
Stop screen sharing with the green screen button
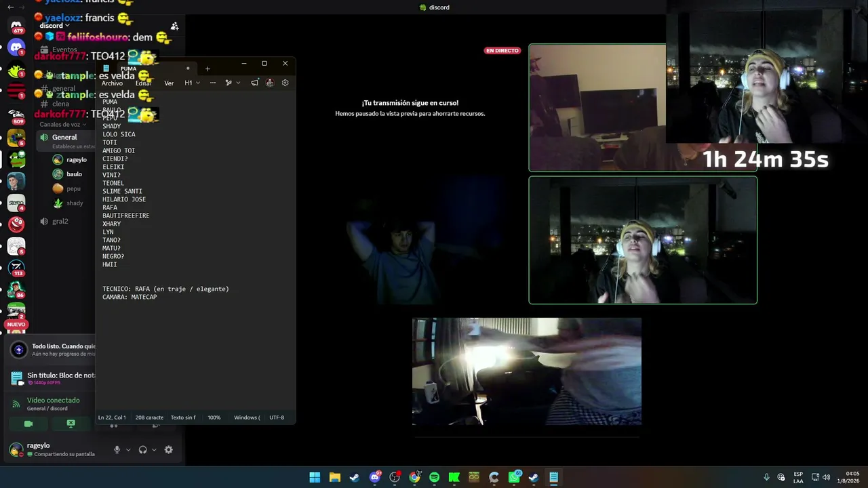click(71, 424)
